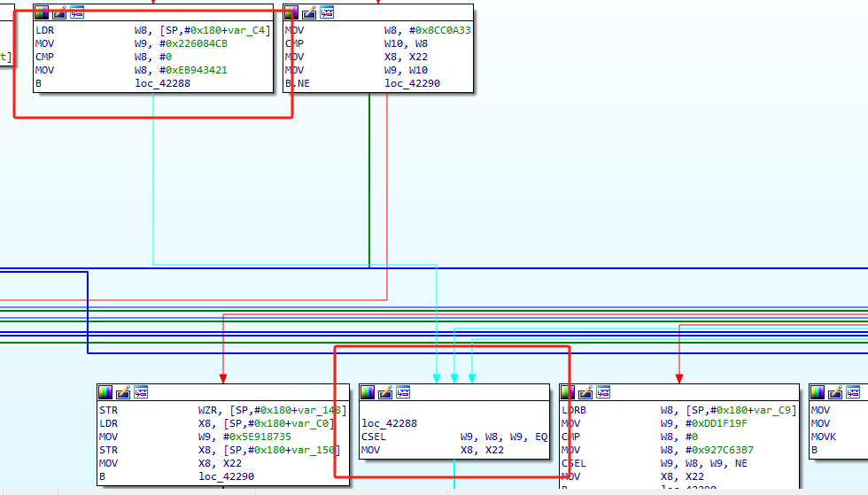Select MOV X8, X22 in loc_42288 block
868x495 pixels.
coord(433,450)
